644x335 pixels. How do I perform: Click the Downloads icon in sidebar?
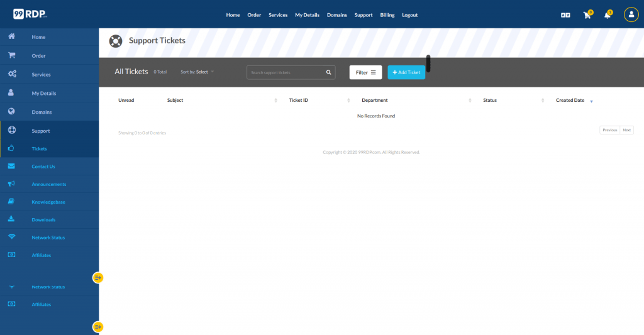[11, 219]
